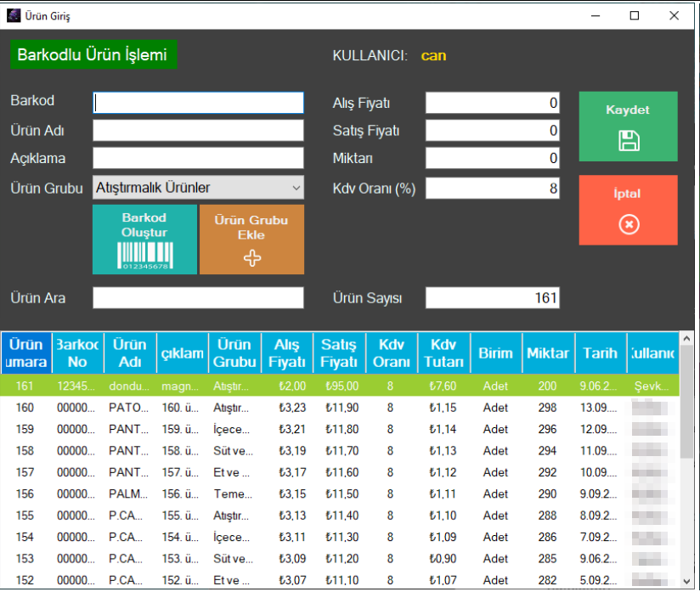Click the Tarih column header
This screenshot has width=700, height=592.
(600, 352)
